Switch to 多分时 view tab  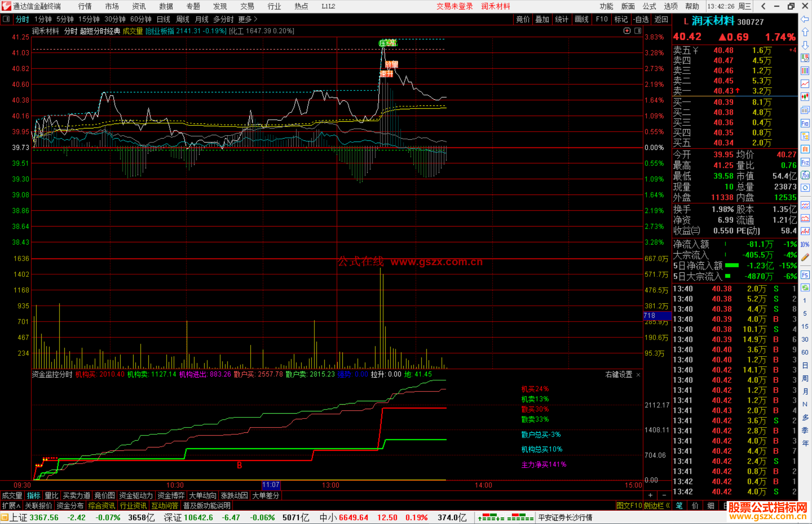[x=223, y=19]
